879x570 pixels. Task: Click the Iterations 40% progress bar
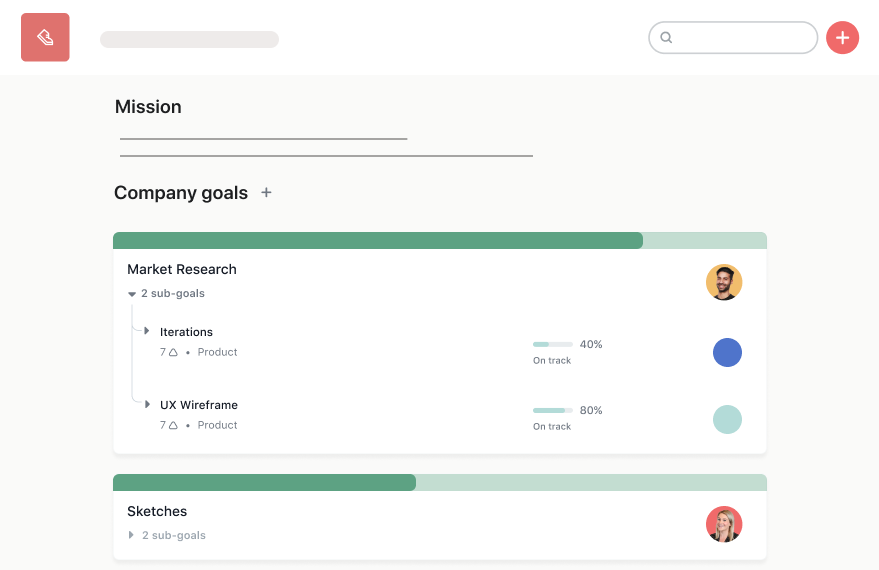[552, 344]
